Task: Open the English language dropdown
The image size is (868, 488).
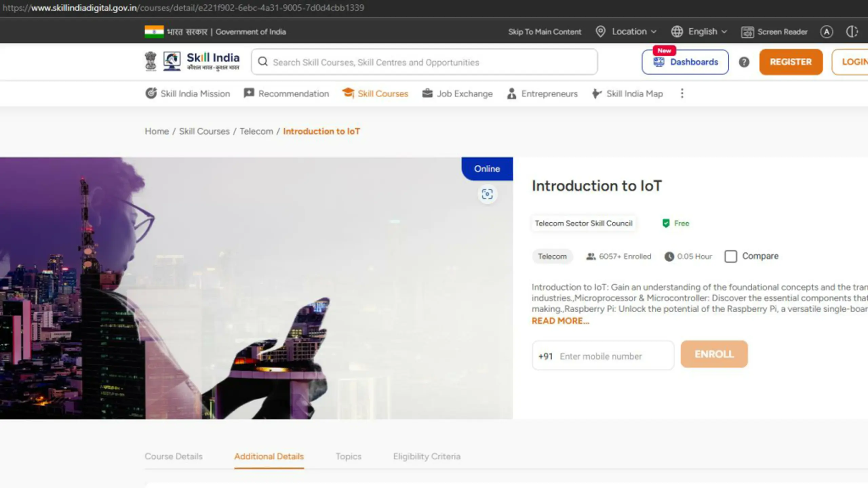Action: [x=699, y=32]
